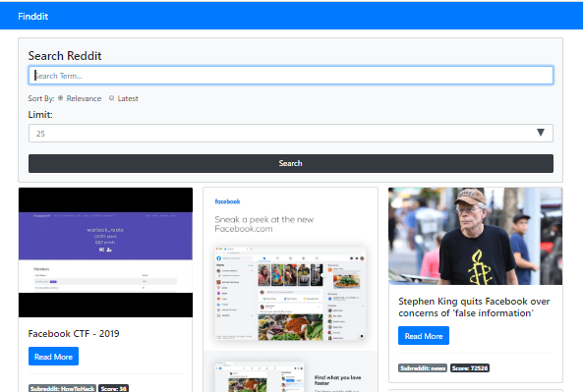
Task: Focus the Search Term input field
Action: pyautogui.click(x=291, y=76)
